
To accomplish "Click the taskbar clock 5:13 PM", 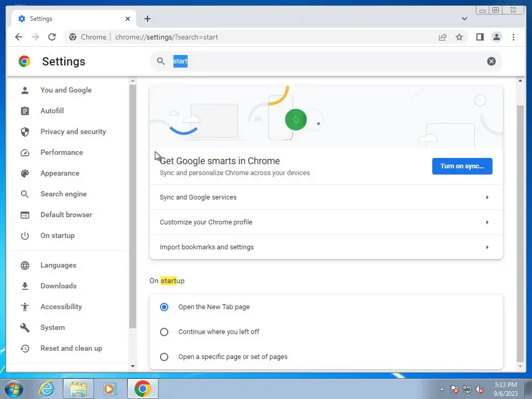I will (x=506, y=385).
